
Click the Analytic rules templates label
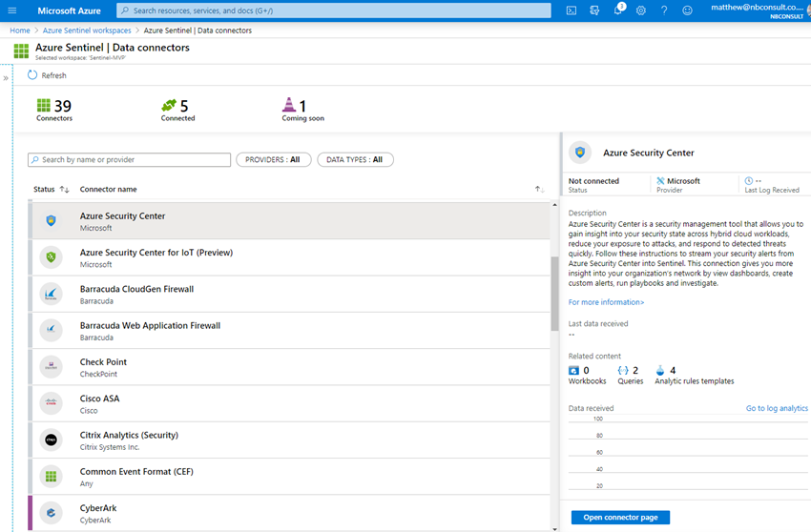pyautogui.click(x=694, y=381)
